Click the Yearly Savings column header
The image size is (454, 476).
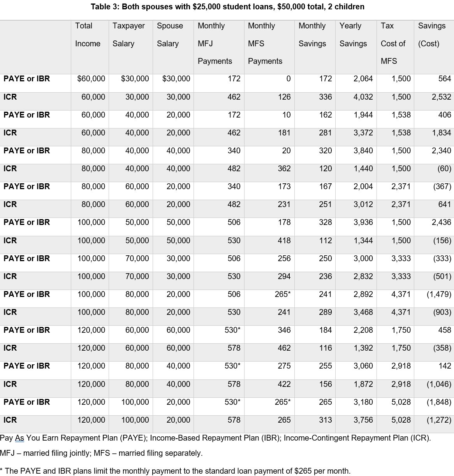(x=353, y=35)
